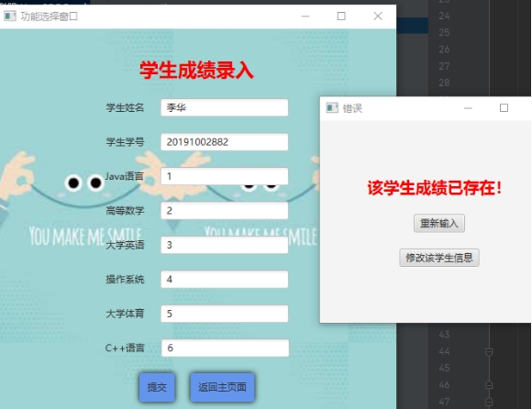
Task: Minimize the 功能选择窗口 window
Action: (x=305, y=16)
